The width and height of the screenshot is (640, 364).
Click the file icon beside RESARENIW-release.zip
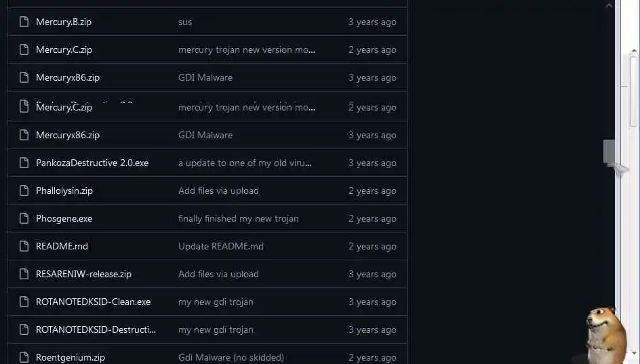tap(24, 274)
